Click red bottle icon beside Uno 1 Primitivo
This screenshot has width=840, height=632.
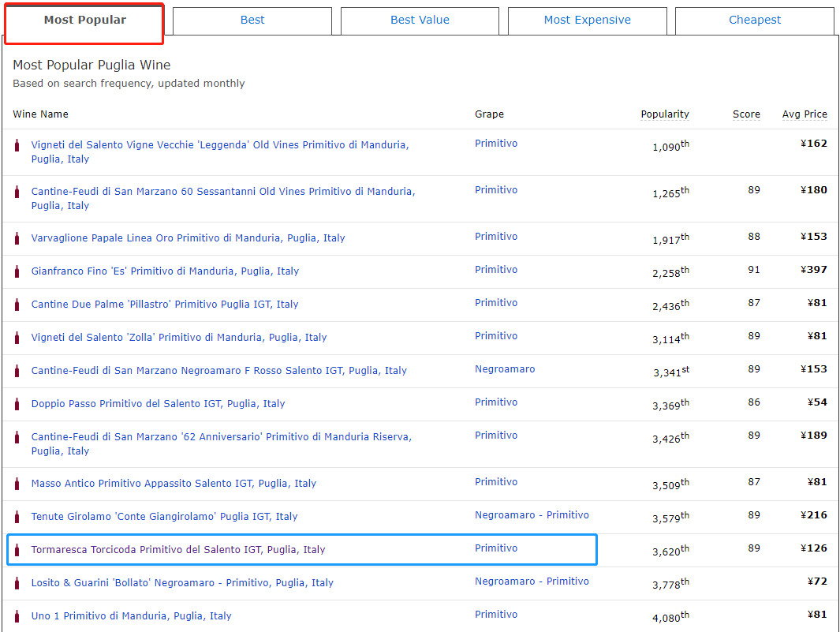pyautogui.click(x=17, y=616)
